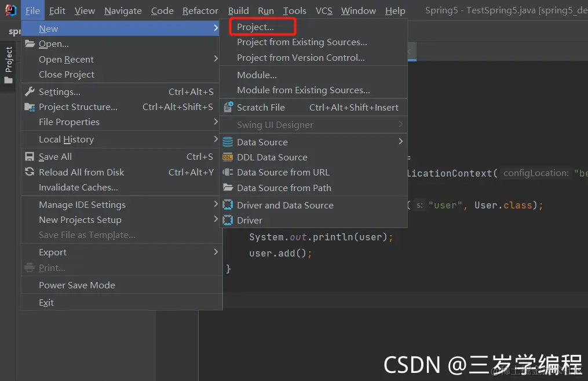Click System.out.println(user) code line
Screen dimensions: 588x381
[321, 237]
